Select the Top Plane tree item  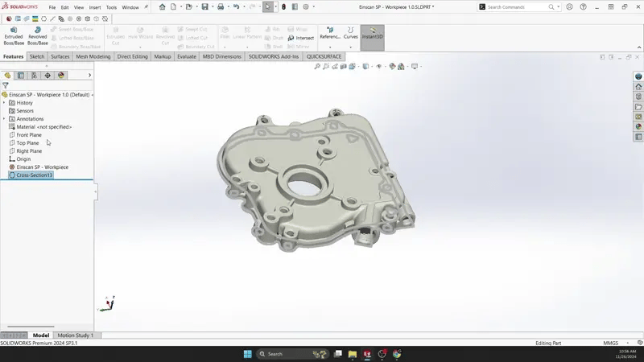(27, 143)
